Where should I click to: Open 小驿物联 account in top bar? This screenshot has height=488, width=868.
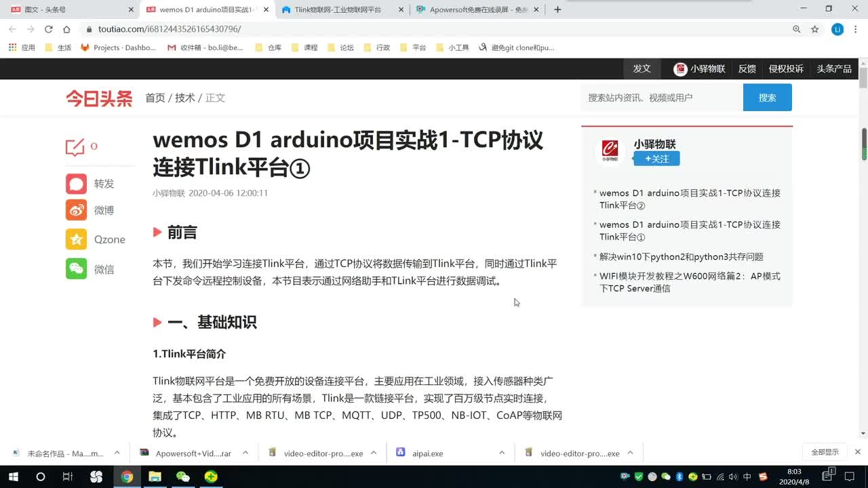(699, 68)
